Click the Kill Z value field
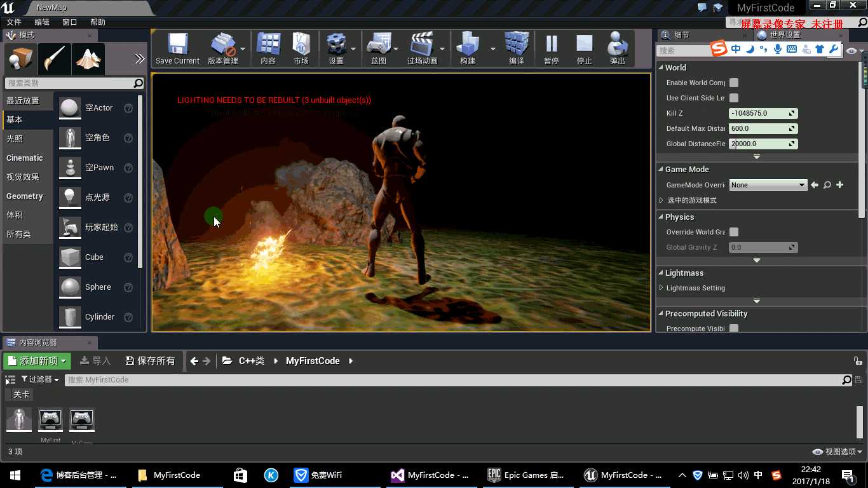The image size is (868, 488). (x=763, y=113)
